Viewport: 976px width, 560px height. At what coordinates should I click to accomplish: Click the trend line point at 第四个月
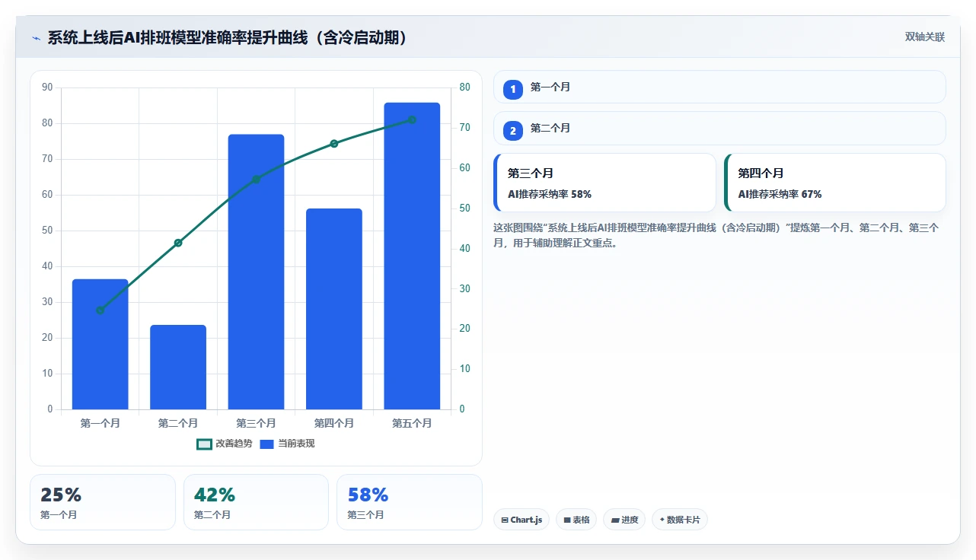[x=334, y=143]
